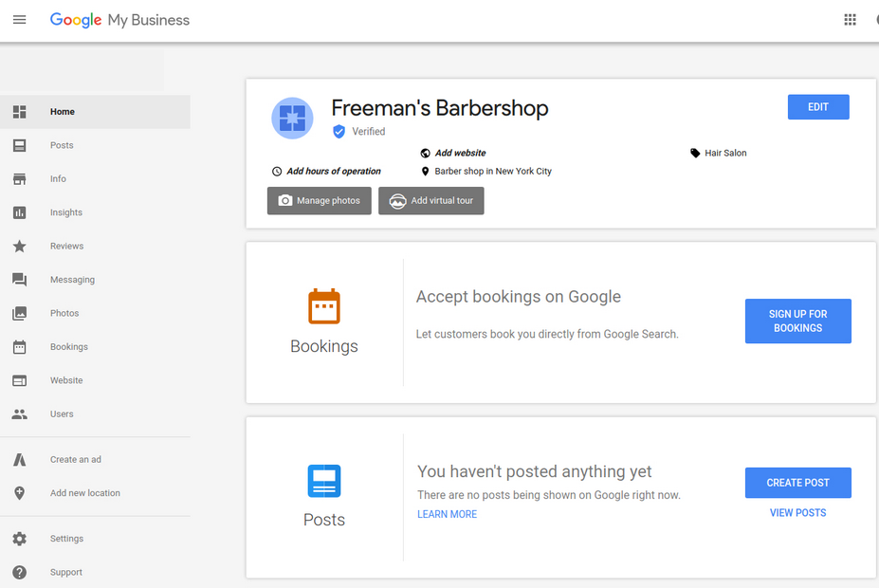Click Barber shop in New York City text
Screen dimensions: 879x588
point(493,172)
